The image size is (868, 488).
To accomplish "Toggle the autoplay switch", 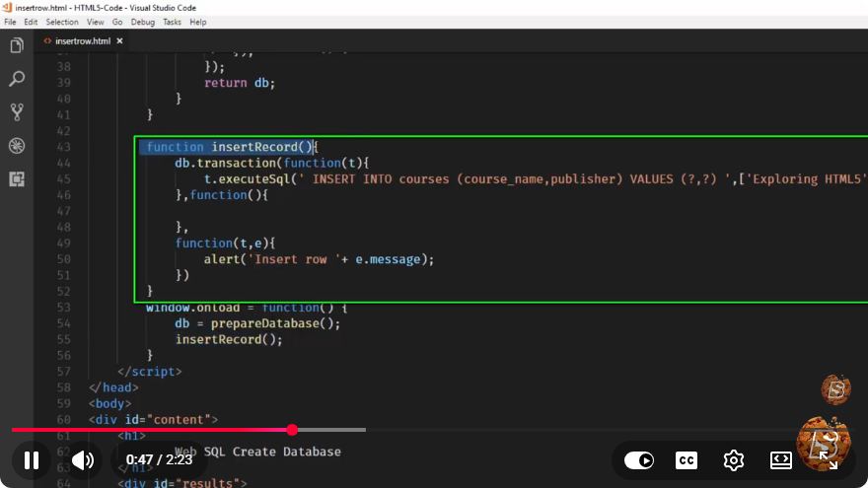I will coord(639,460).
